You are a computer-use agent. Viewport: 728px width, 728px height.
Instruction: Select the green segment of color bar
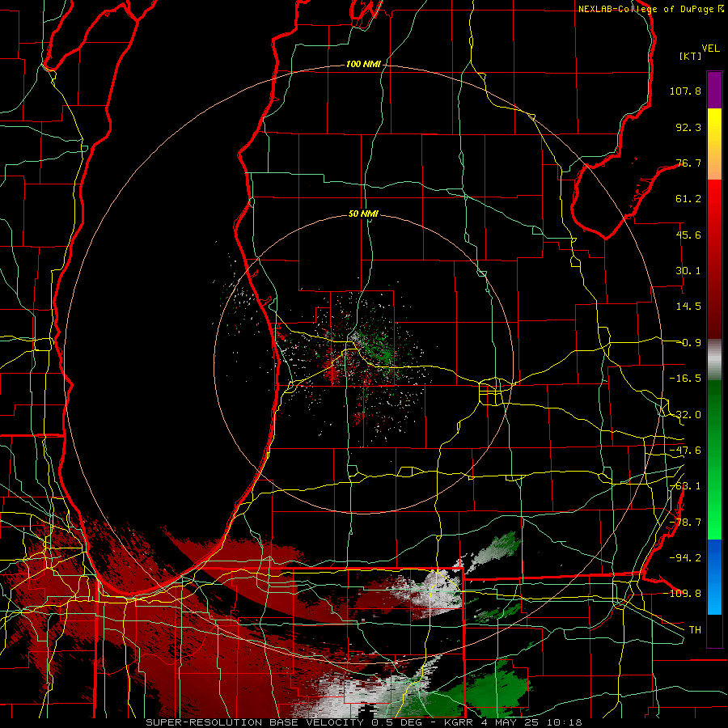[714, 459]
